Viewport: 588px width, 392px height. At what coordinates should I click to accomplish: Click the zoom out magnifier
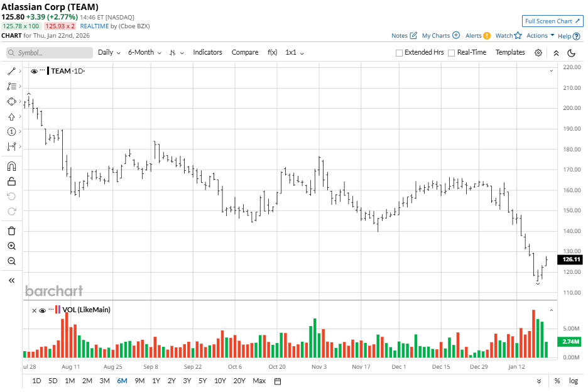12,261
